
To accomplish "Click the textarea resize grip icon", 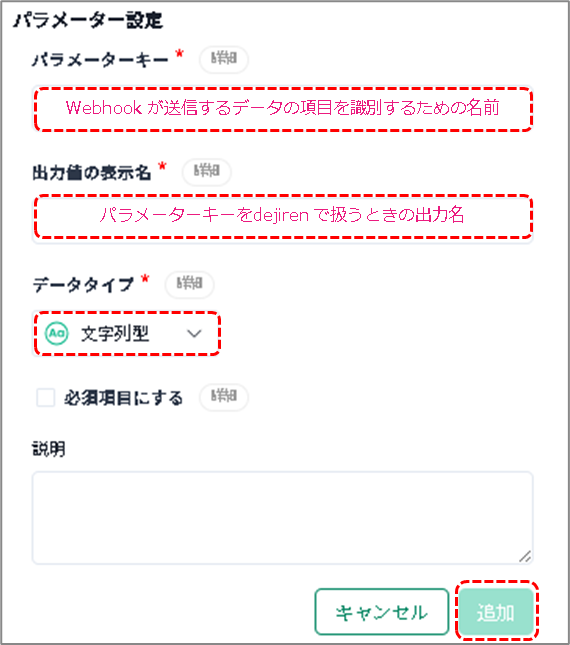I will (x=525, y=557).
